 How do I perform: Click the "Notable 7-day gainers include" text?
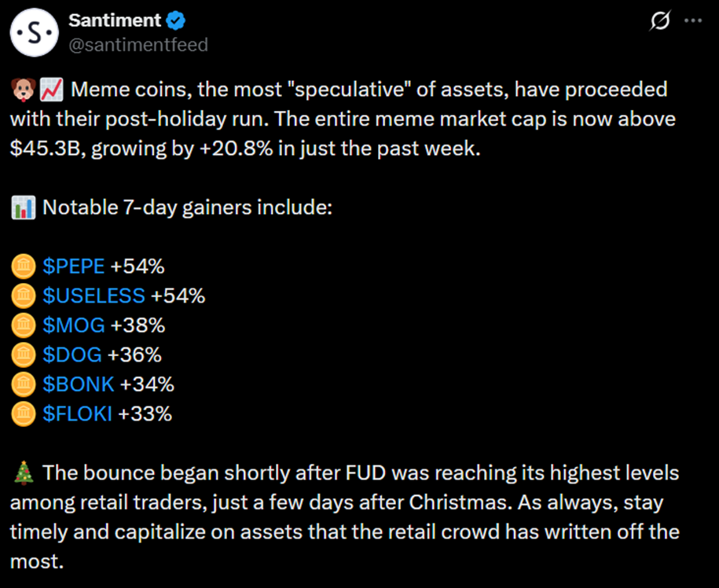187,208
